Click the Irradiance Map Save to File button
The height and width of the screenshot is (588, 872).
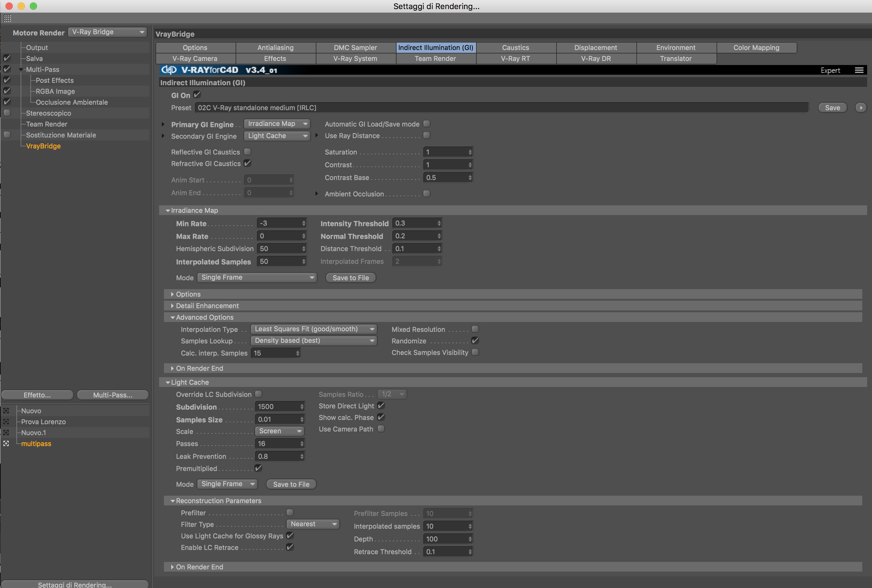(x=350, y=278)
